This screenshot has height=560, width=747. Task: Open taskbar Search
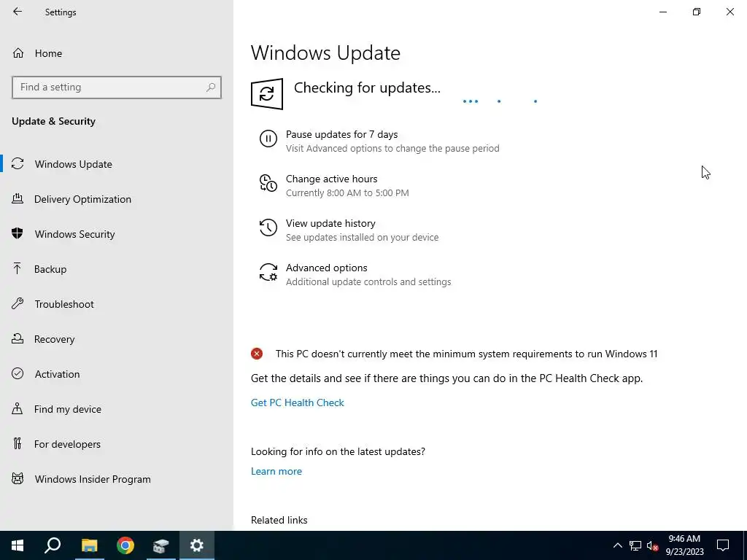(53, 545)
